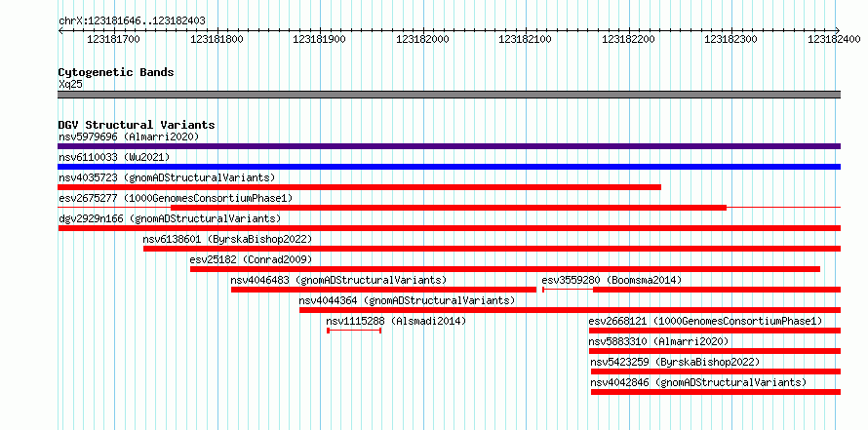Click the ruler's right arrowhead
Image resolution: width=868 pixels, height=430 pixels.
pos(838,30)
